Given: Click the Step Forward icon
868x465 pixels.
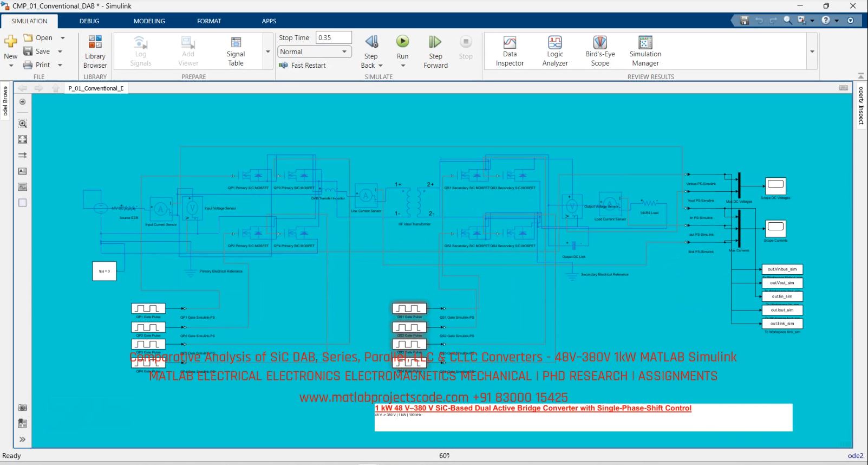Looking at the screenshot, I should click(435, 42).
